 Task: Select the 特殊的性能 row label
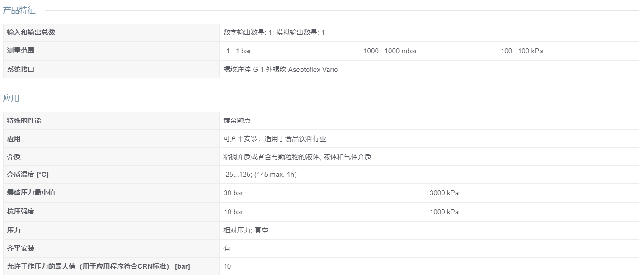coord(24,121)
